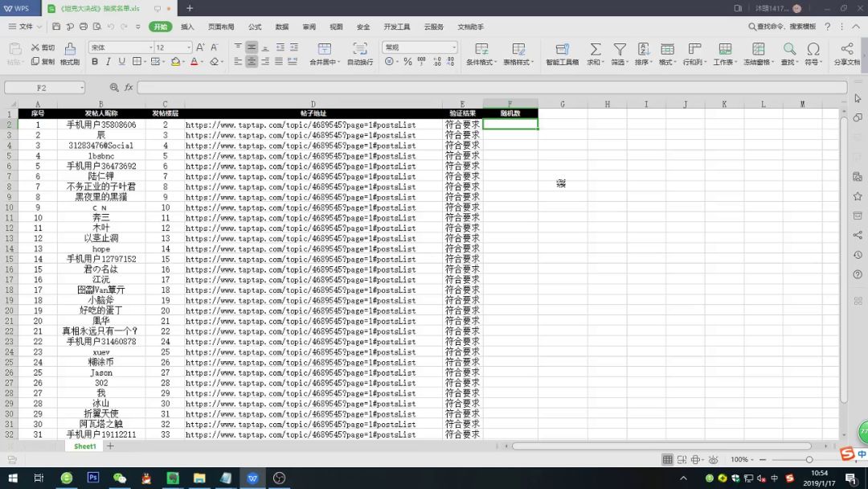This screenshot has height=489, width=868.
Task: Click the vertical scrollbar thumb
Action: coord(844,259)
